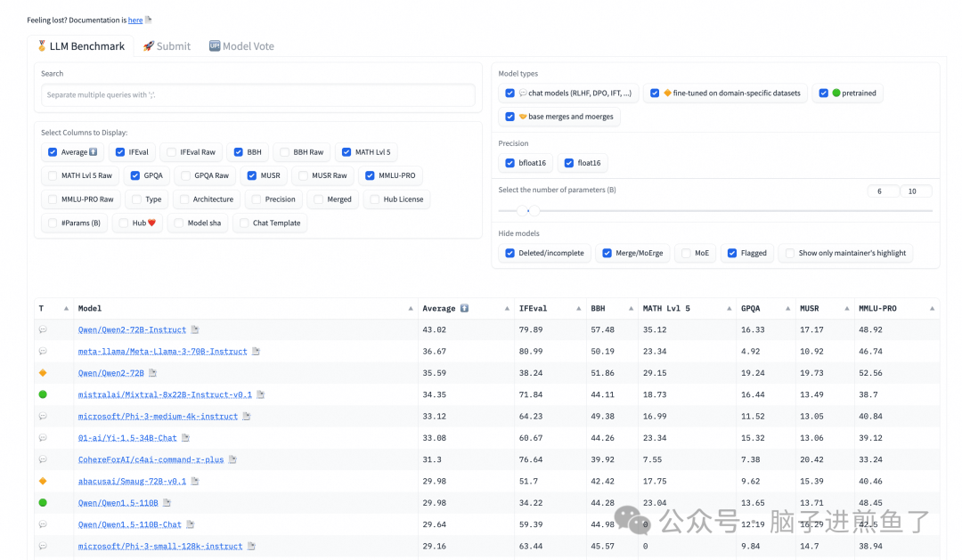
Task: Open the 01-ai/Yi-1.5-34B-Chat model link
Action: point(127,438)
